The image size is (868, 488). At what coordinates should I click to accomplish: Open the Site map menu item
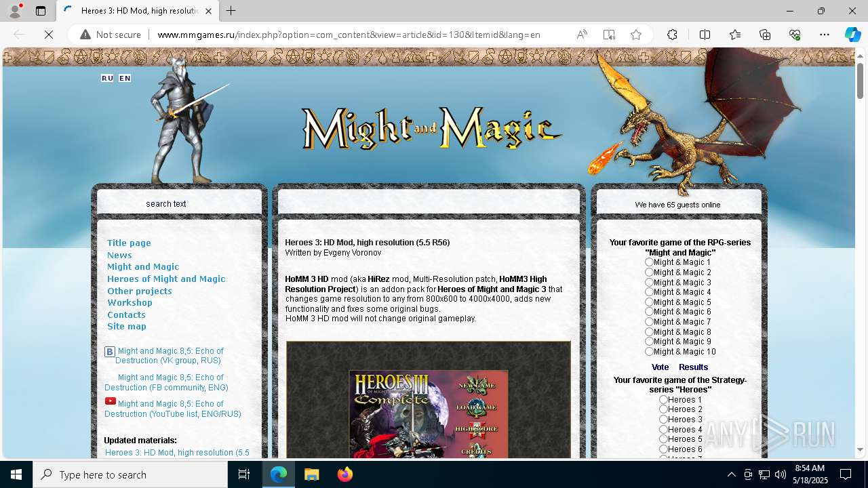pyautogui.click(x=127, y=326)
